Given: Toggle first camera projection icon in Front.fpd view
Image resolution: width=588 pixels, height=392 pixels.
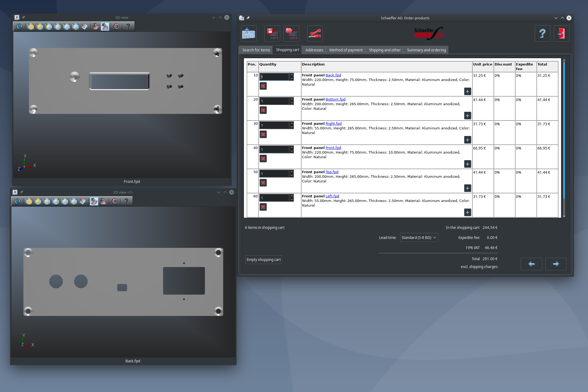Looking at the screenshot, I should point(96,26).
